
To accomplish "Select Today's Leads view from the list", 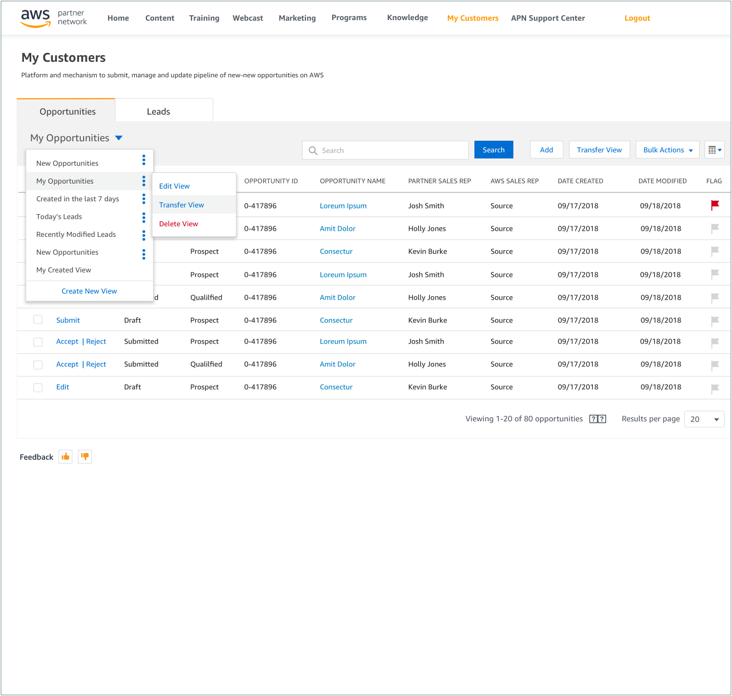I will (x=59, y=217).
